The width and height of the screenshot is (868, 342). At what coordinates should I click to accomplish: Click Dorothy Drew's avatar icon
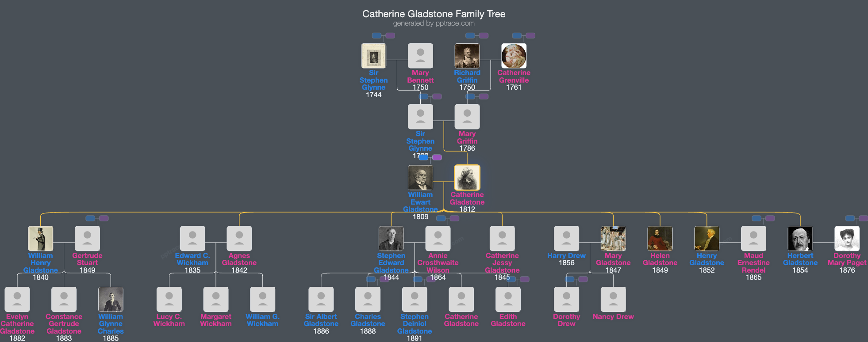[567, 300]
